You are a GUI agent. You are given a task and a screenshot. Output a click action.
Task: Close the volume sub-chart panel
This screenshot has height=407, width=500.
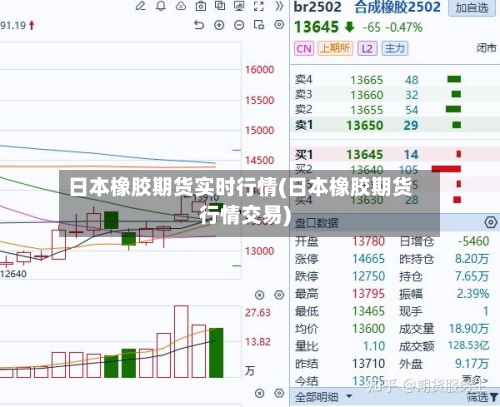(259, 393)
